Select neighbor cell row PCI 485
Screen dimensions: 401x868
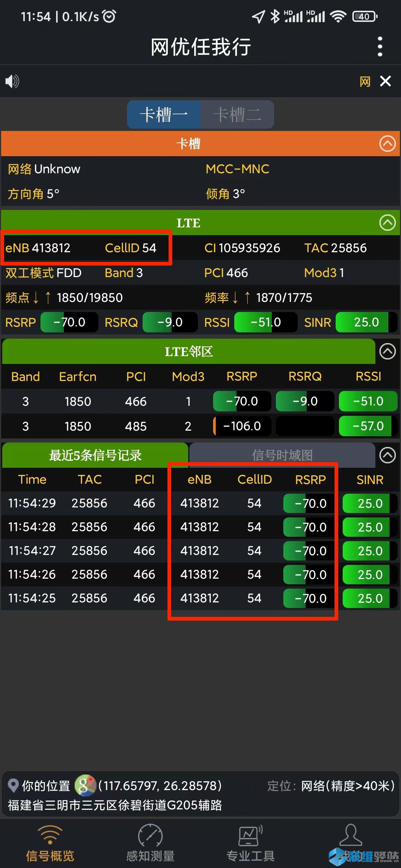[136, 426]
